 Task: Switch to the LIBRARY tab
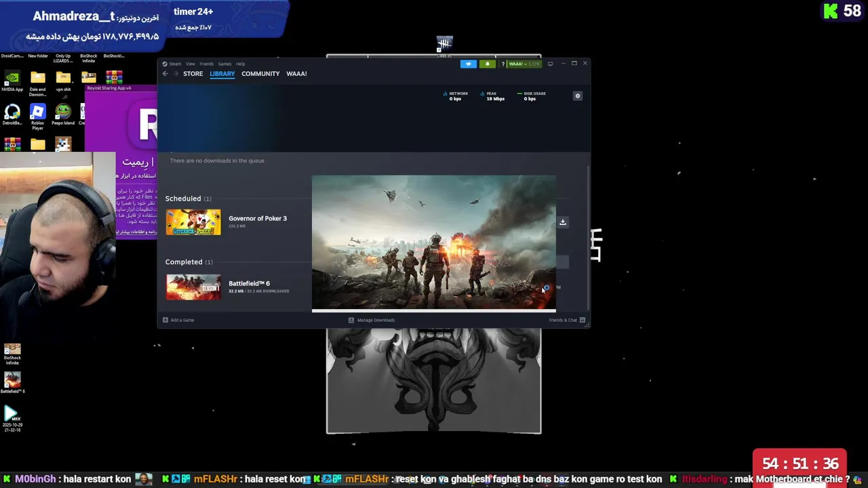point(222,74)
